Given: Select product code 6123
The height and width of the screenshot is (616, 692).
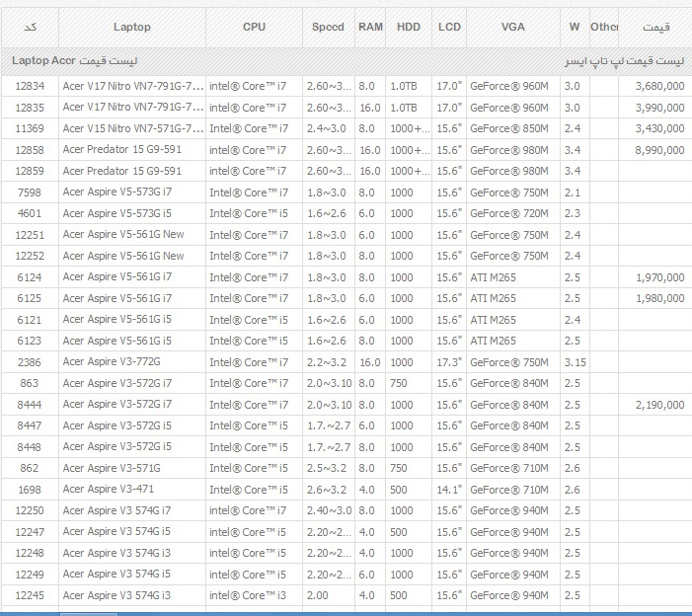Looking at the screenshot, I should [30, 342].
